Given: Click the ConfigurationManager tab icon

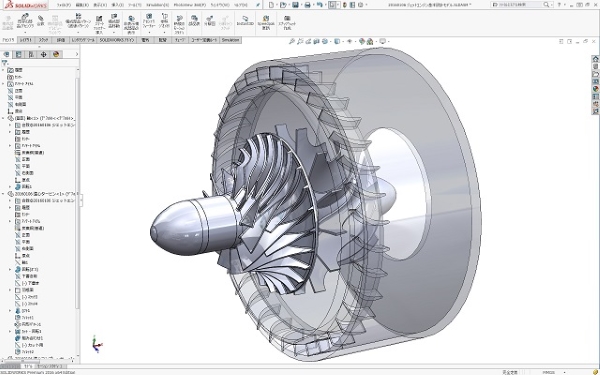Looking at the screenshot, I should [x=31, y=54].
